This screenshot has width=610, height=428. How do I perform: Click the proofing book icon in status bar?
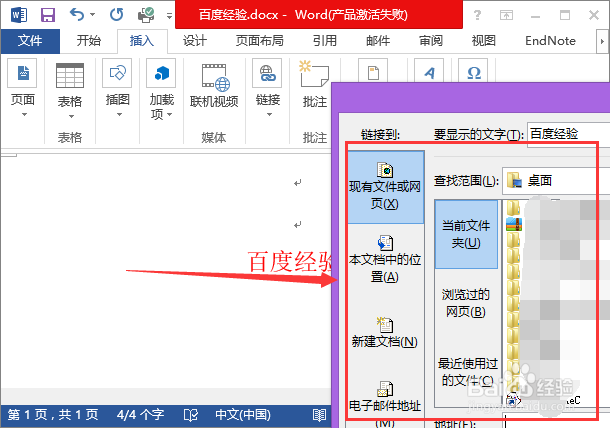coord(191,415)
